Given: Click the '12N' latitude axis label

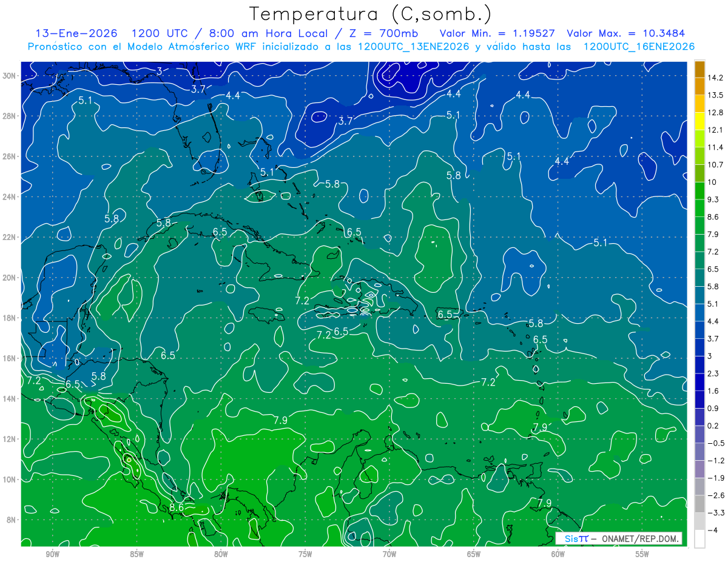Looking at the screenshot, I should click(x=9, y=439).
